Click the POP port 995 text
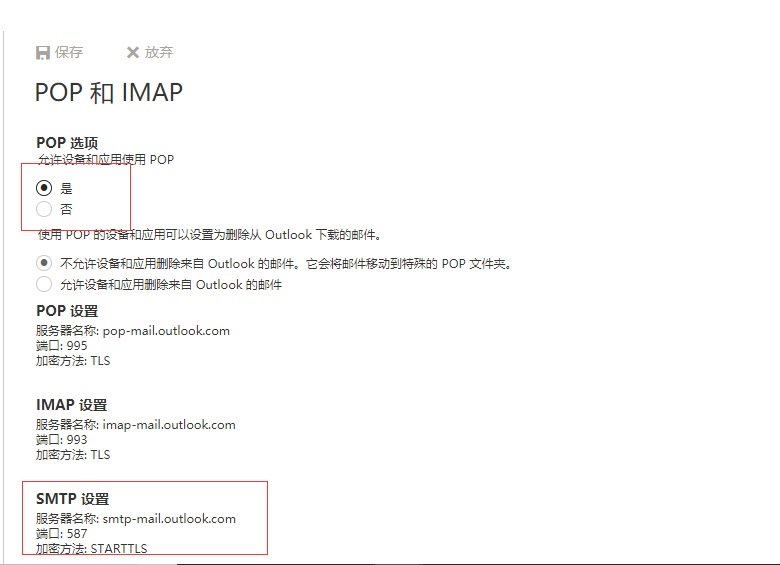 77,346
